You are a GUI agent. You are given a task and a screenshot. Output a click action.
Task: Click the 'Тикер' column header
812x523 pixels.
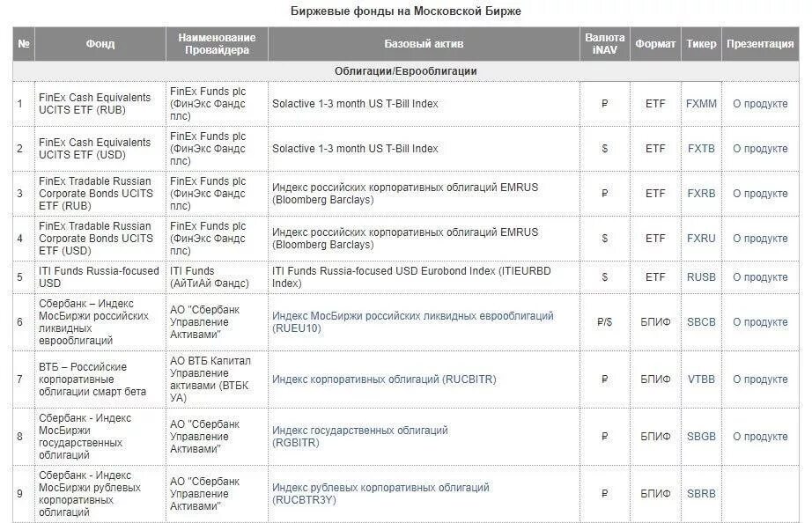pyautogui.click(x=701, y=44)
